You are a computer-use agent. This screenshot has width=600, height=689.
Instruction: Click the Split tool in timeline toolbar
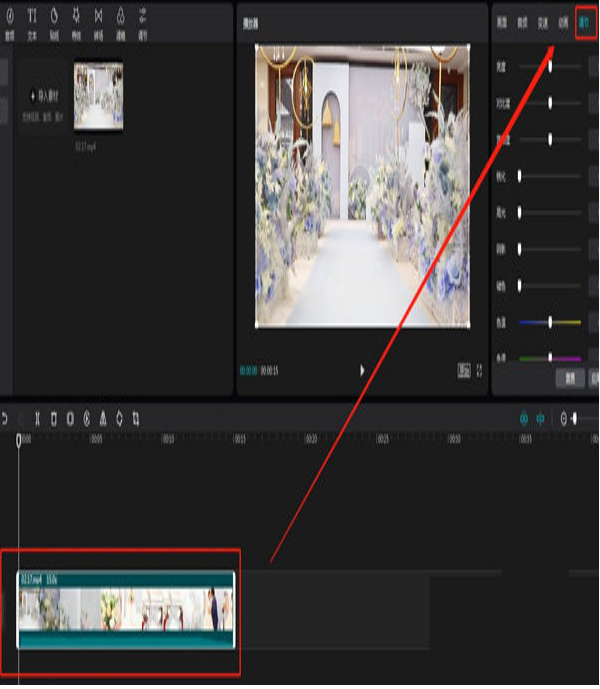[x=37, y=419]
